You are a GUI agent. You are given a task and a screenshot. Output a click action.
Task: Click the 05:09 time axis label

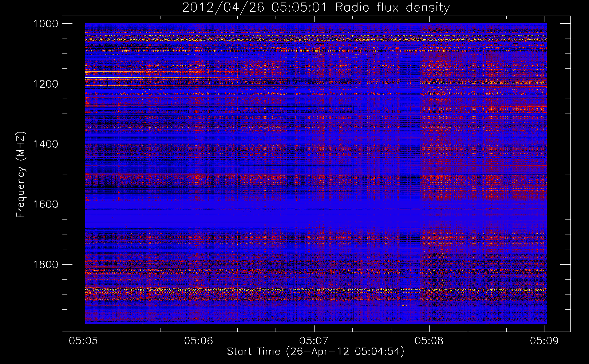pos(544,341)
